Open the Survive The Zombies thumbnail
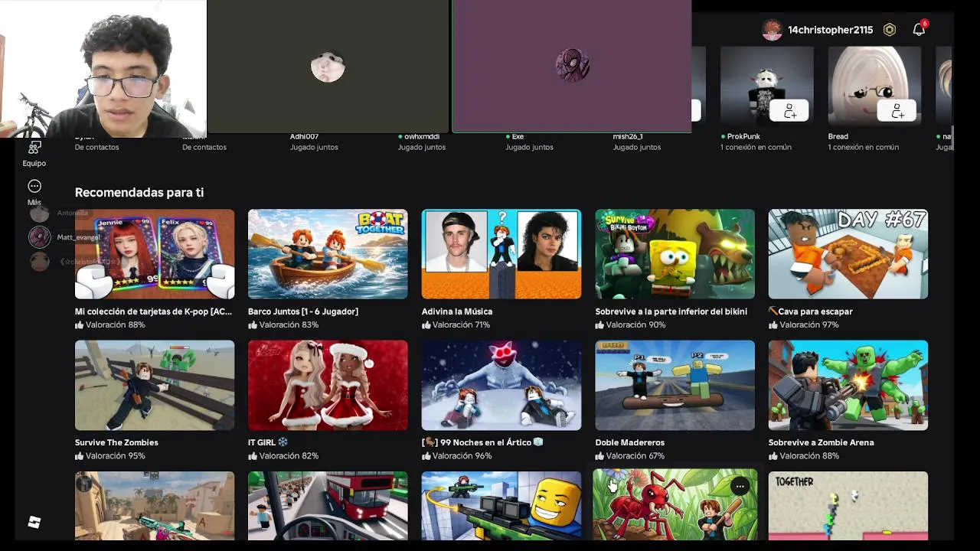 tap(155, 385)
